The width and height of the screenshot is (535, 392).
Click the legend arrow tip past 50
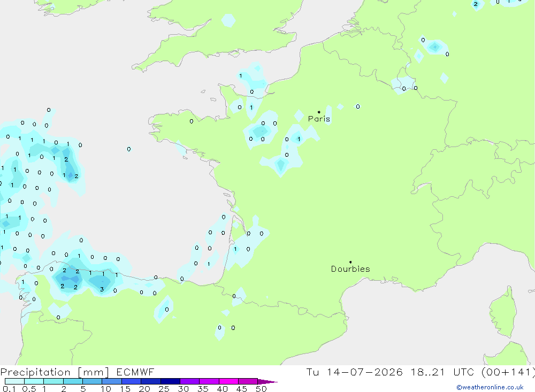coord(267,382)
